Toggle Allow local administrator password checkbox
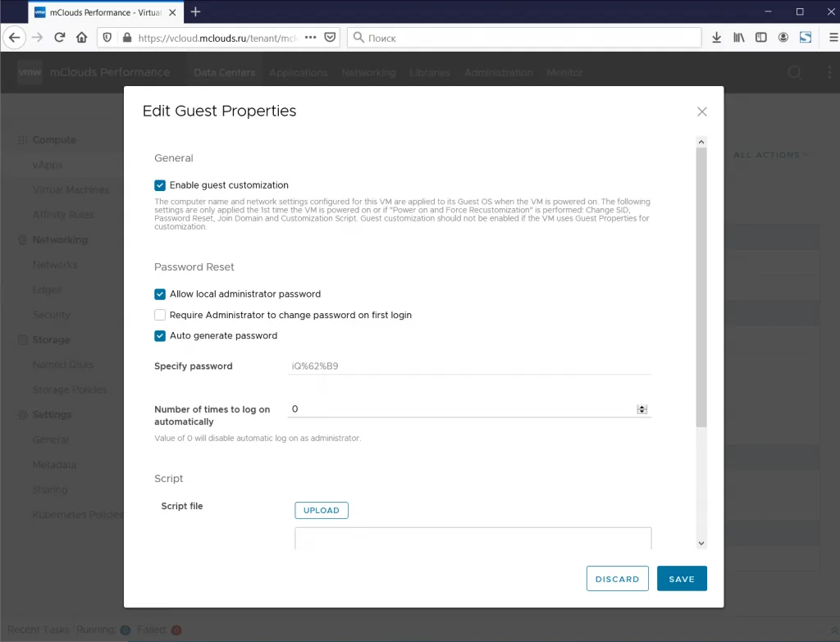The image size is (840, 642). (160, 294)
